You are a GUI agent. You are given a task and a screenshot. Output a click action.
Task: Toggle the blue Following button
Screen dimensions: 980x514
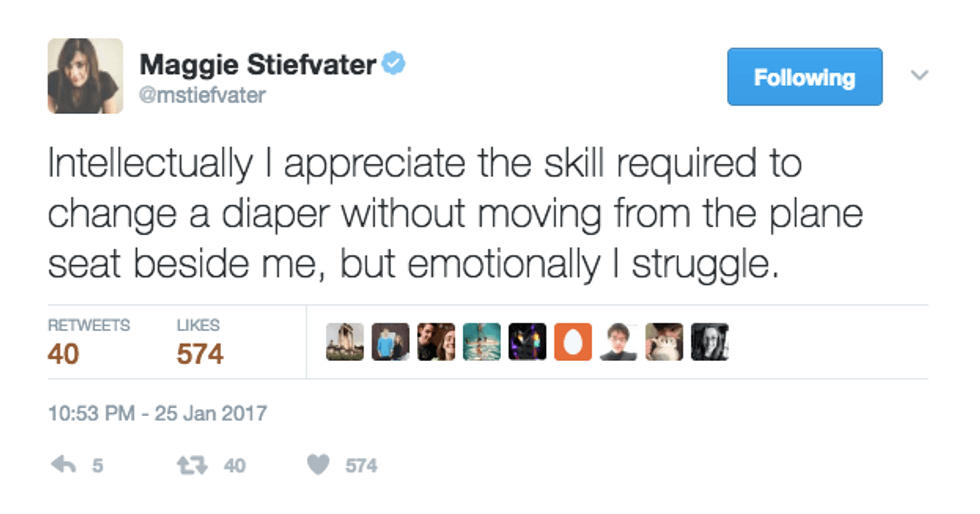pyautogui.click(x=805, y=77)
